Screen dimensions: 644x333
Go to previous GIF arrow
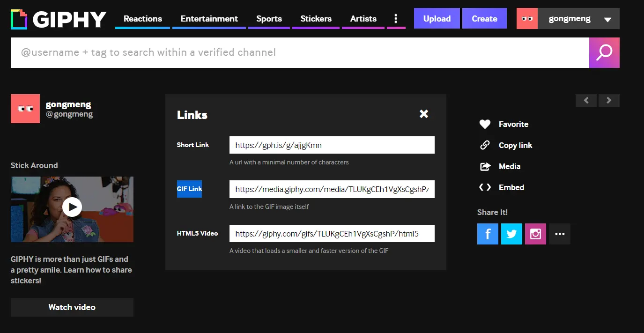[586, 100]
